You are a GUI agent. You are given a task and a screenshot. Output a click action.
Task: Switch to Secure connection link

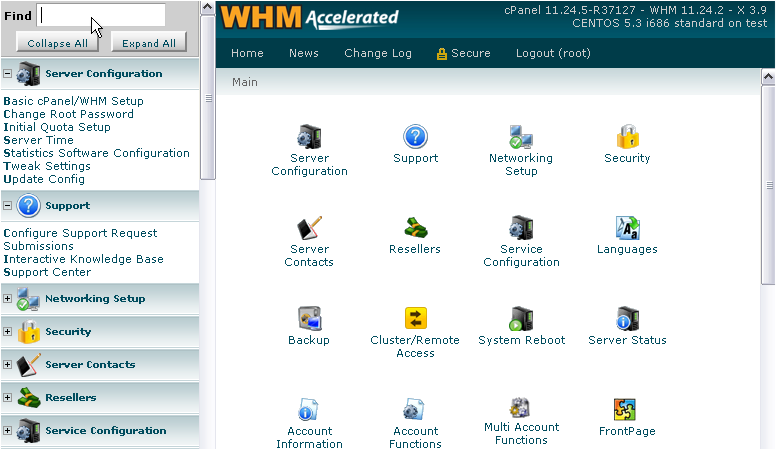click(x=464, y=53)
